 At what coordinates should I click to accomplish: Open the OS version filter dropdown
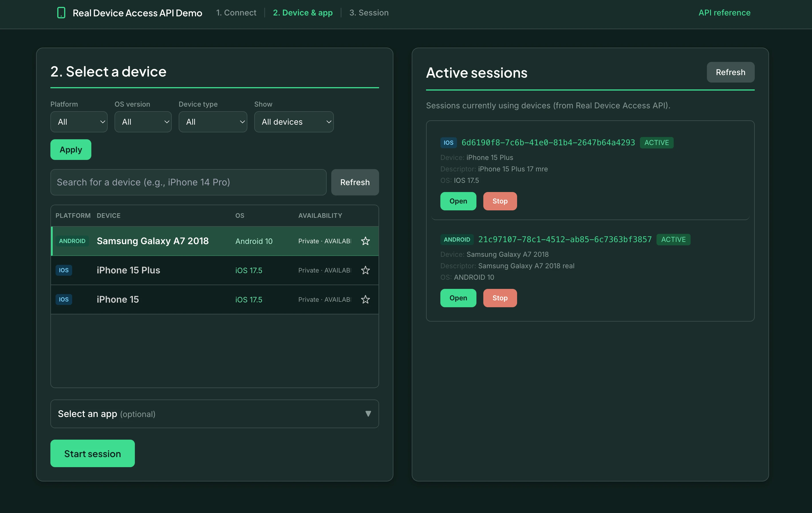point(143,122)
